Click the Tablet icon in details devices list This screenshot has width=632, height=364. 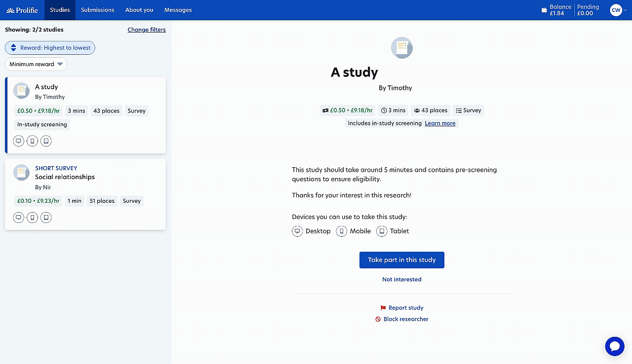pos(382,231)
